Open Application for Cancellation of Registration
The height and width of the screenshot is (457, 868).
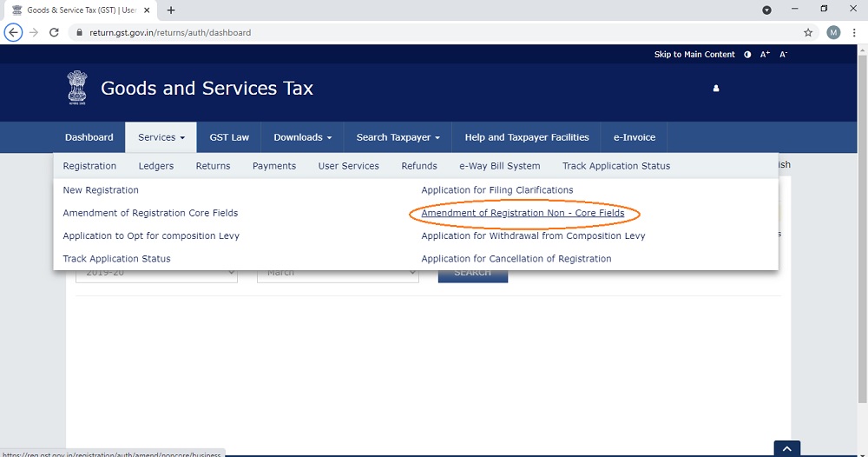click(516, 259)
